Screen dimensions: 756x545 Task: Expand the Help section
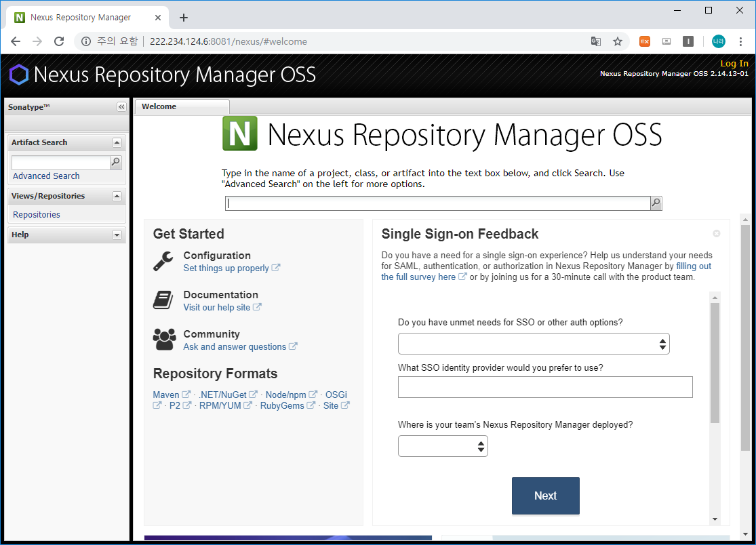[x=117, y=235]
